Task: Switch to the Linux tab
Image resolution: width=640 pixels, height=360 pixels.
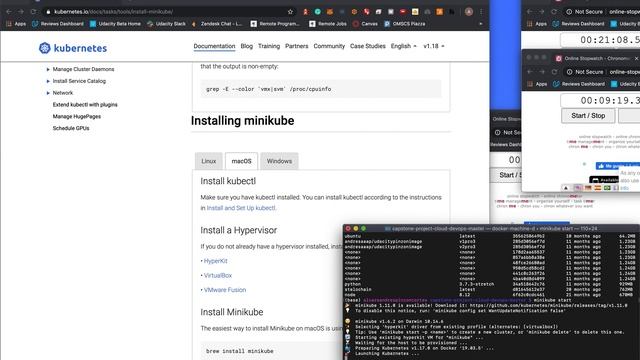Action: click(x=209, y=161)
